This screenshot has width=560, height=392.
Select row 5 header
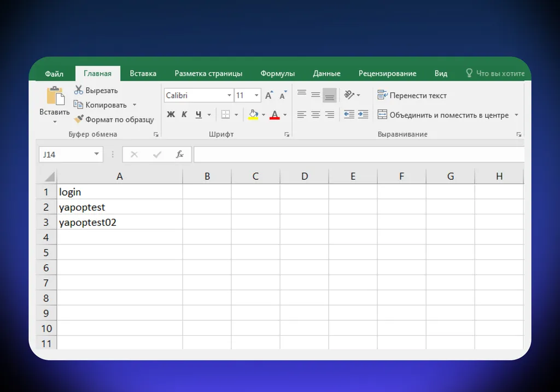(x=46, y=253)
